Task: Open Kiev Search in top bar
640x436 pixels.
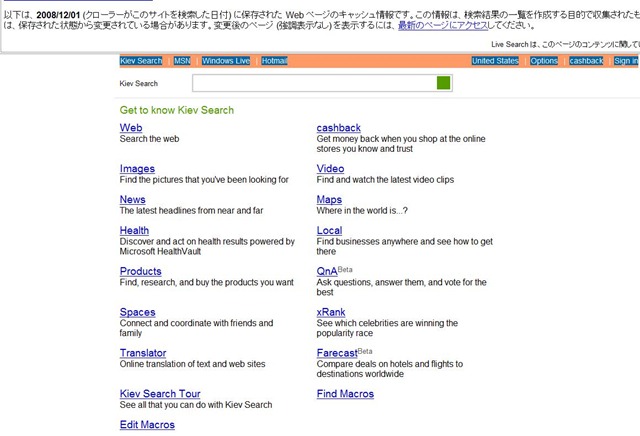Action: (141, 61)
